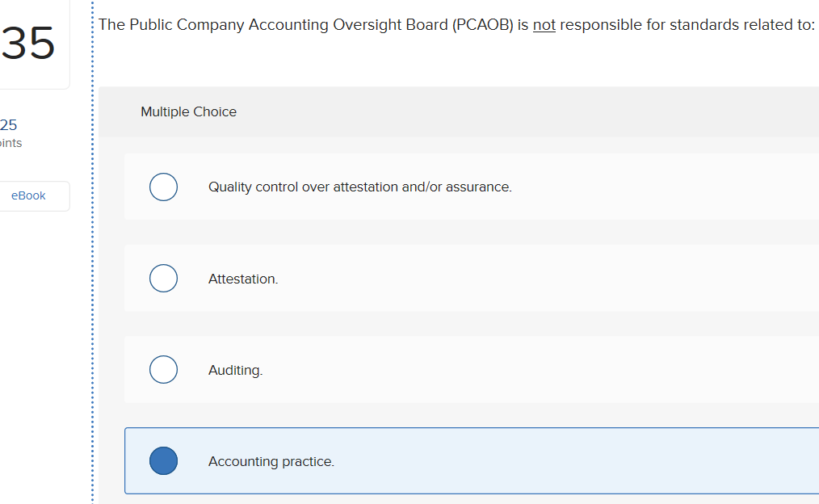Click the "Multiple Choice" section header
819x504 pixels.
click(x=188, y=111)
